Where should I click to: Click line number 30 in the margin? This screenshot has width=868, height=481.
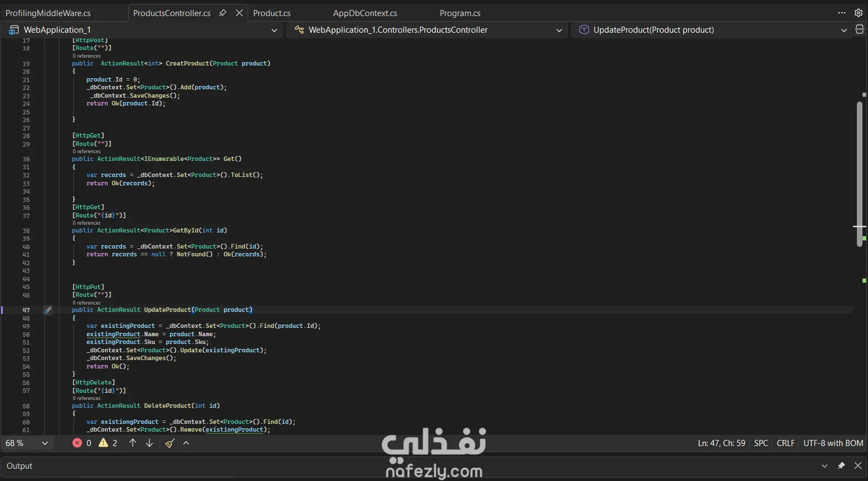(x=26, y=159)
